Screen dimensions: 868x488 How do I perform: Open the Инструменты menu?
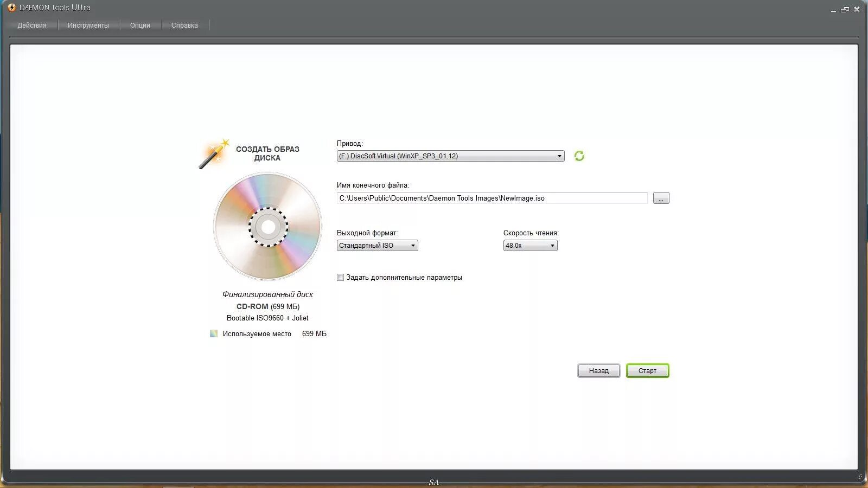(88, 25)
